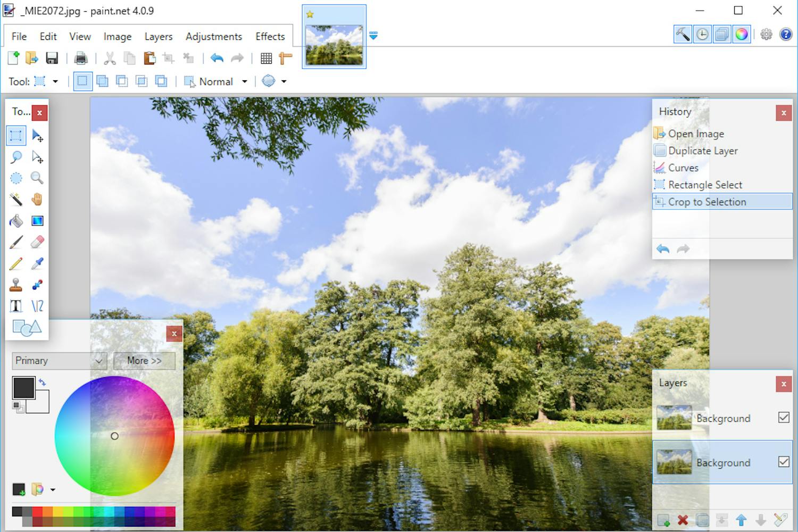
Task: Open the Layers menu
Action: (158, 36)
